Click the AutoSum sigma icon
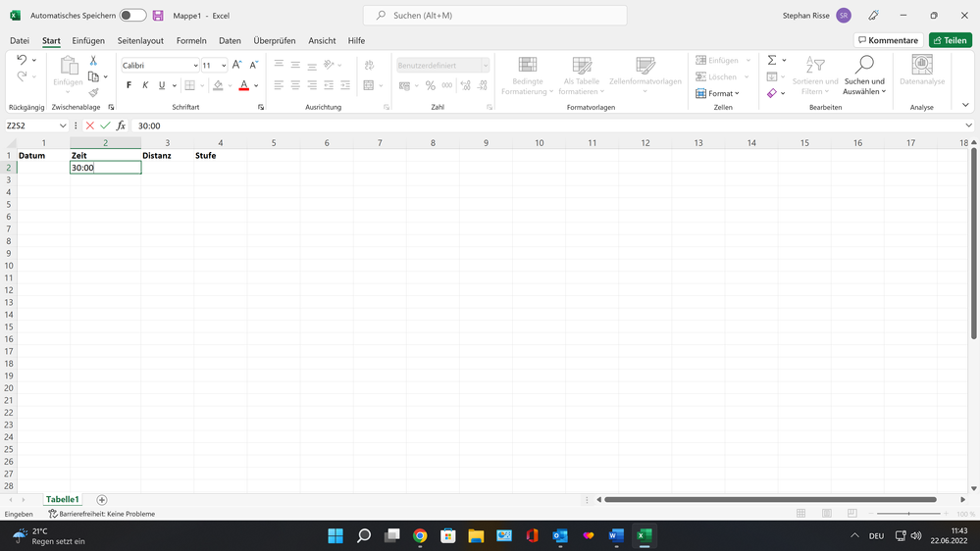Screen dimensions: 980x551 click(x=772, y=60)
